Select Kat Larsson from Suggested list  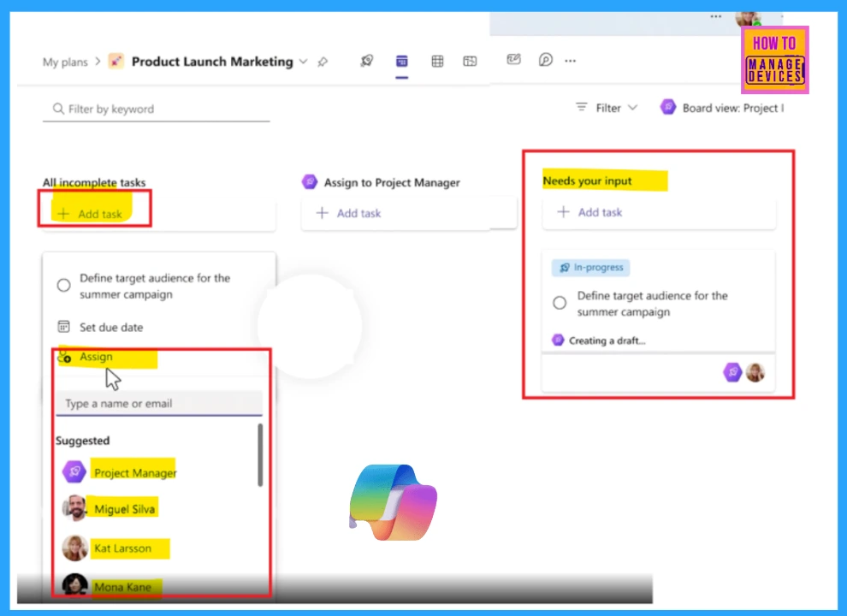[x=122, y=548]
